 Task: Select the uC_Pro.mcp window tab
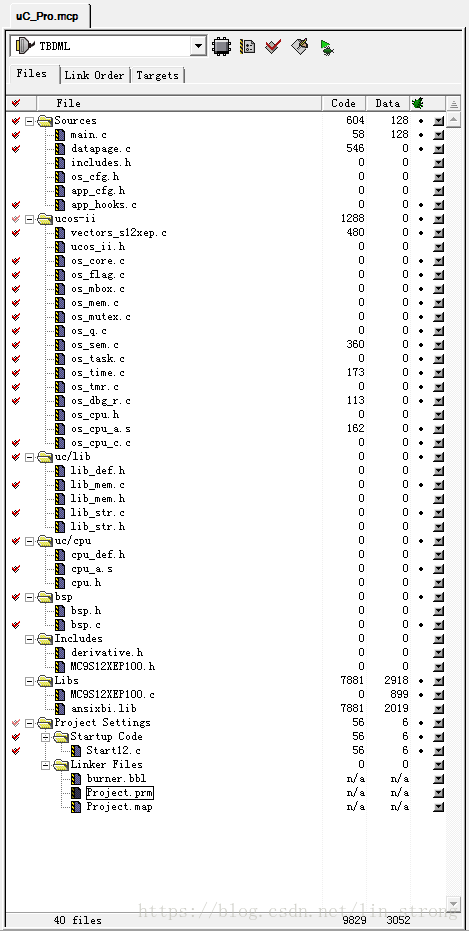pyautogui.click(x=47, y=16)
